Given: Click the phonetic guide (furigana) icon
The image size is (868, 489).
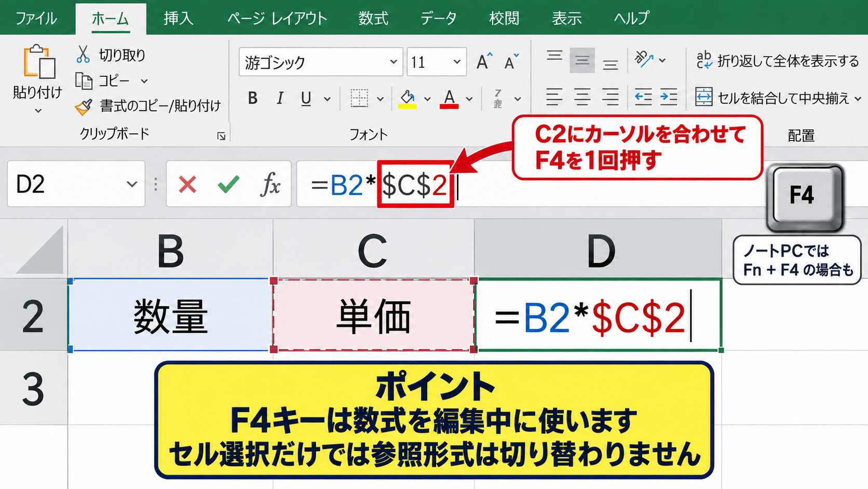Looking at the screenshot, I should click(498, 98).
